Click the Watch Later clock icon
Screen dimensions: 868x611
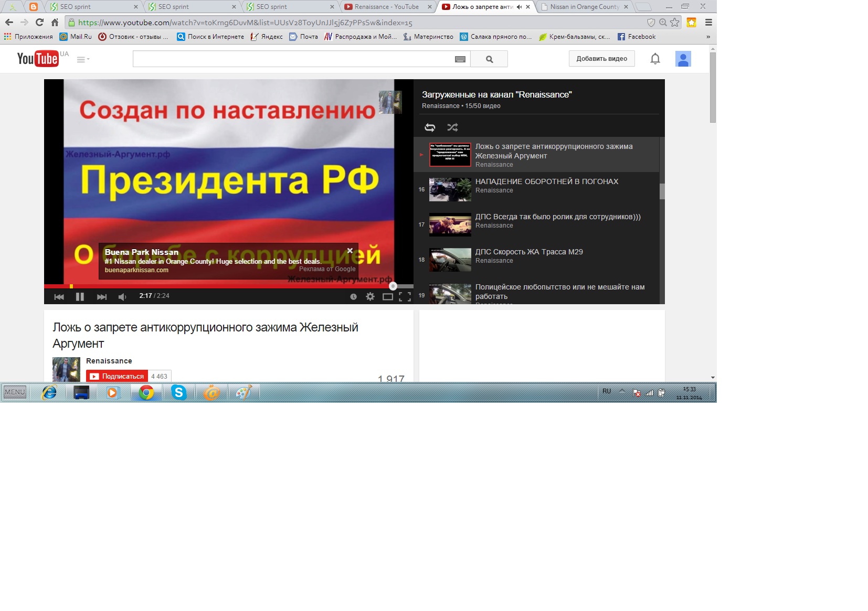353,297
